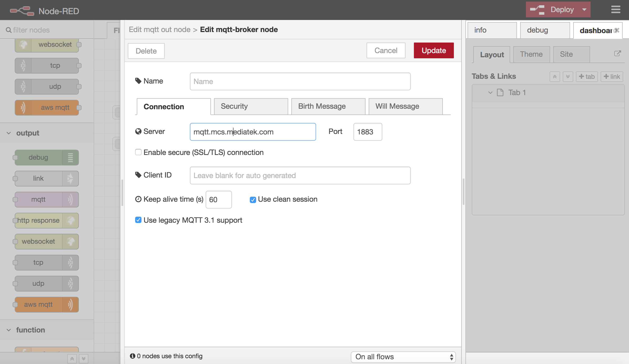This screenshot has height=364, width=629.
Task: Click the nodes-use-this-config info icon
Action: 133,356
